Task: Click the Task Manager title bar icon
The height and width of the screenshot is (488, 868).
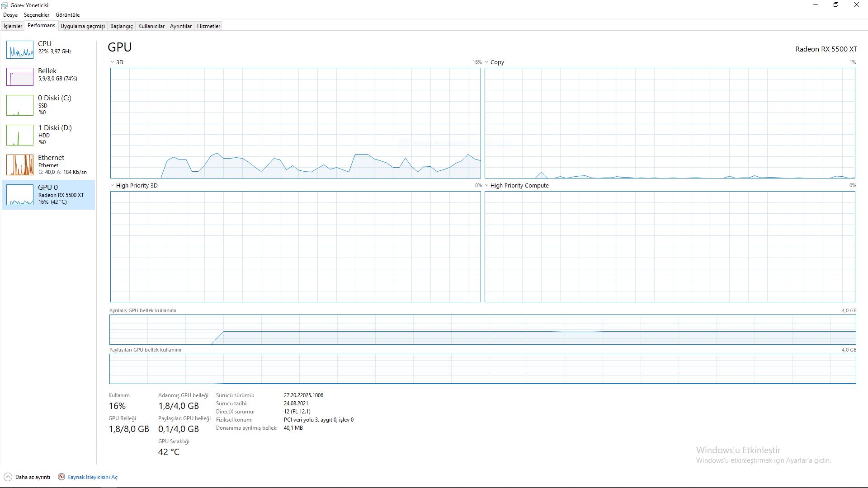Action: [x=5, y=5]
